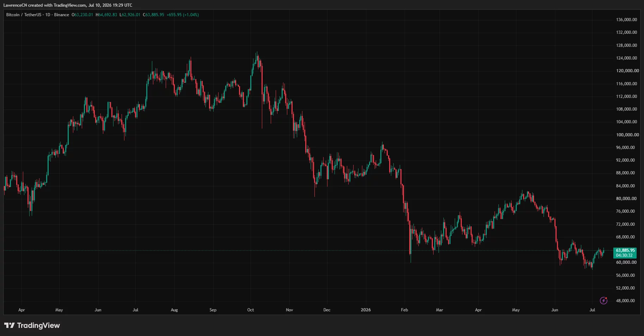Click the purple lightning bolt icon
The width and height of the screenshot is (644, 336).
603,300
